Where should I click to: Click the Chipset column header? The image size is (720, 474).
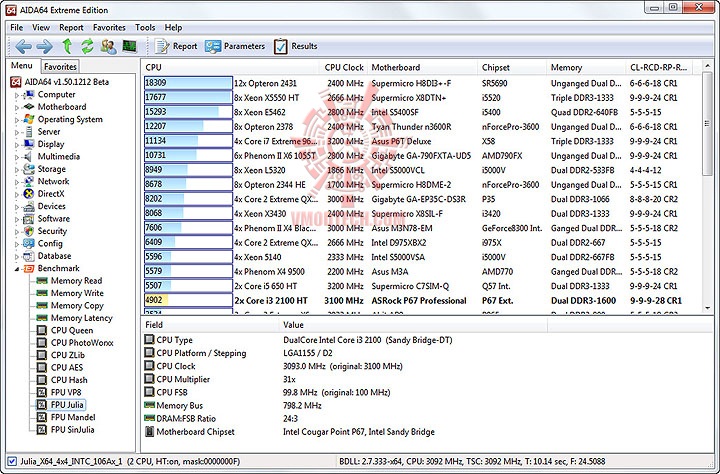click(512, 67)
